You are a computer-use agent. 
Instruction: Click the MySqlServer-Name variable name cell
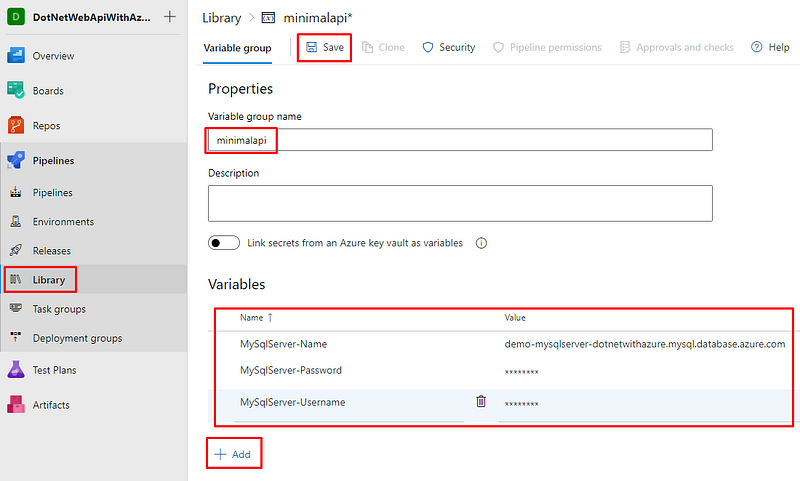point(283,344)
